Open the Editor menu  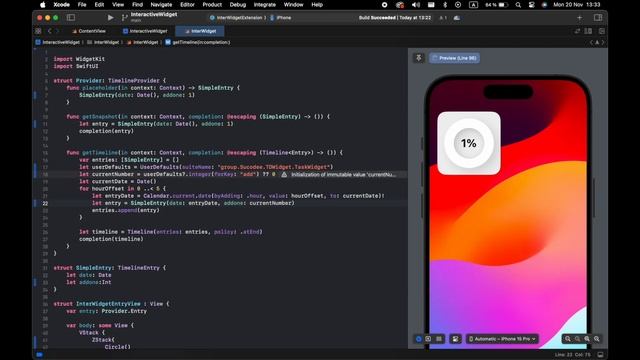point(187,5)
